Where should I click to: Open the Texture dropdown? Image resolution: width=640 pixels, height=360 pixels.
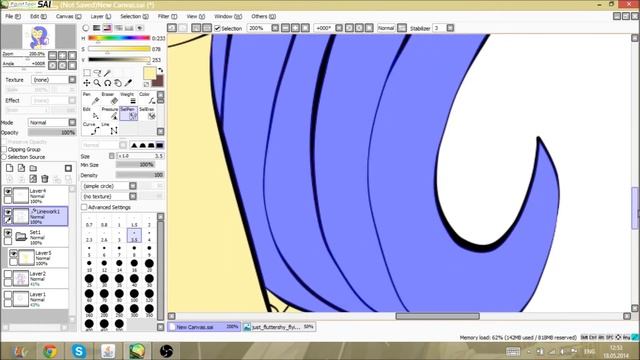pyautogui.click(x=72, y=80)
